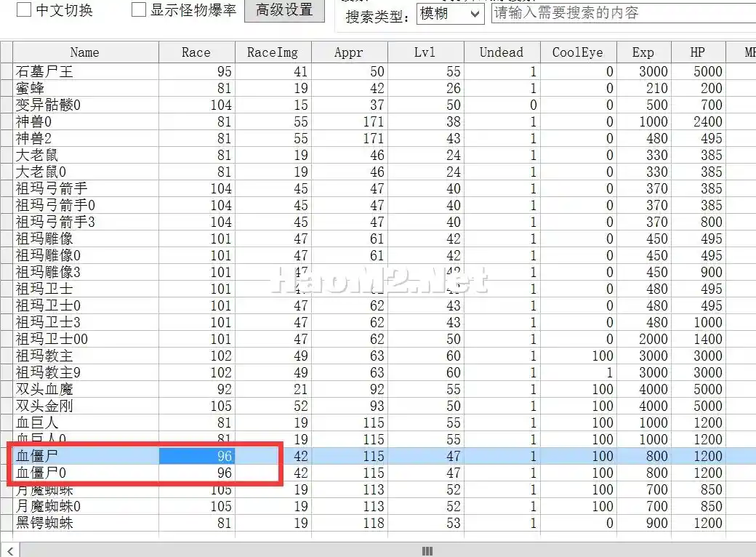Grab the horizontal scrollbar thumb
The width and height of the screenshot is (756, 557).
(x=427, y=550)
